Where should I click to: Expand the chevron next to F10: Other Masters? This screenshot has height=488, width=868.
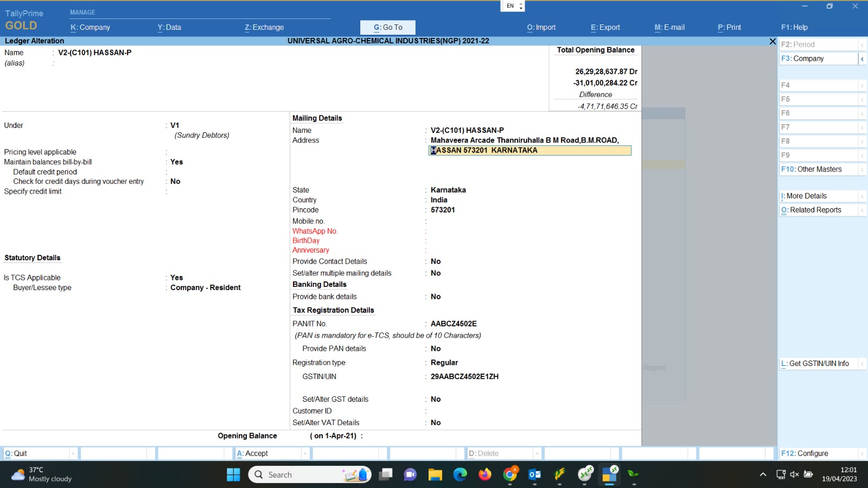862,170
